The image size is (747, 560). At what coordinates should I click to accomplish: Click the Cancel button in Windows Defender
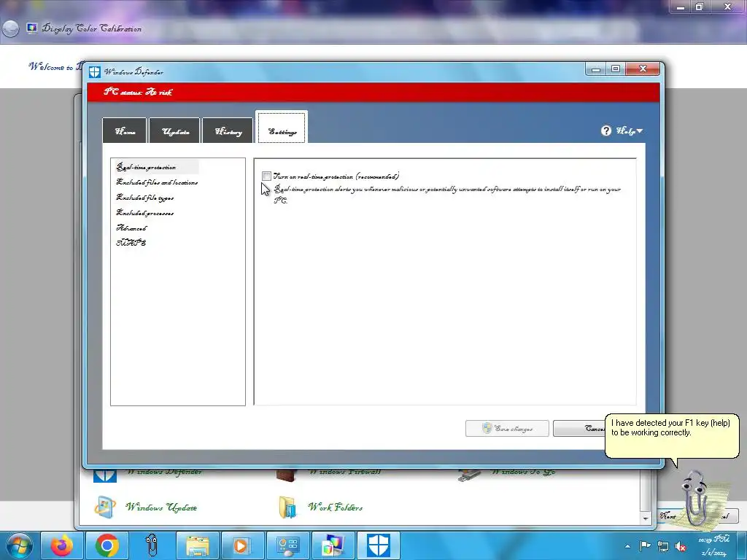coord(578,429)
